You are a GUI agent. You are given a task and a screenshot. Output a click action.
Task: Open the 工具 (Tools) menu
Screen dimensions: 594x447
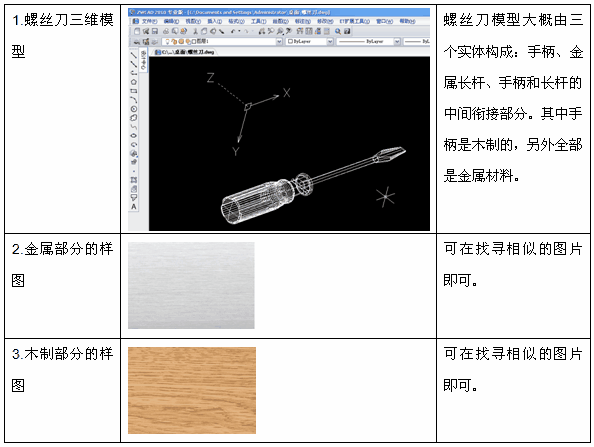pos(259,21)
